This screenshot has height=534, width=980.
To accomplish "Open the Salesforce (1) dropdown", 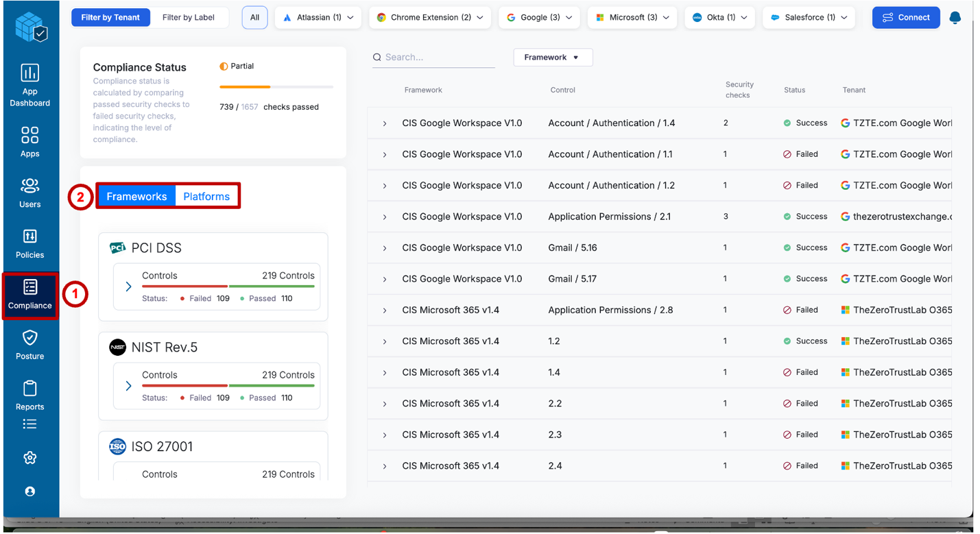I will [x=809, y=18].
